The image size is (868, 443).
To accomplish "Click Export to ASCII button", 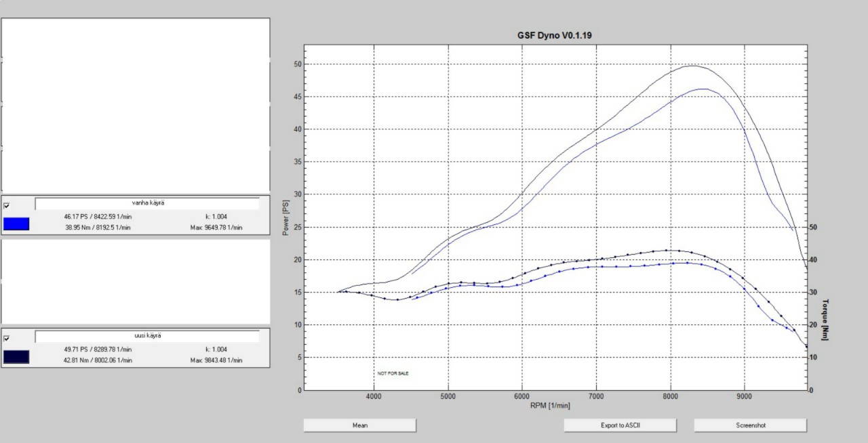I will point(620,425).
